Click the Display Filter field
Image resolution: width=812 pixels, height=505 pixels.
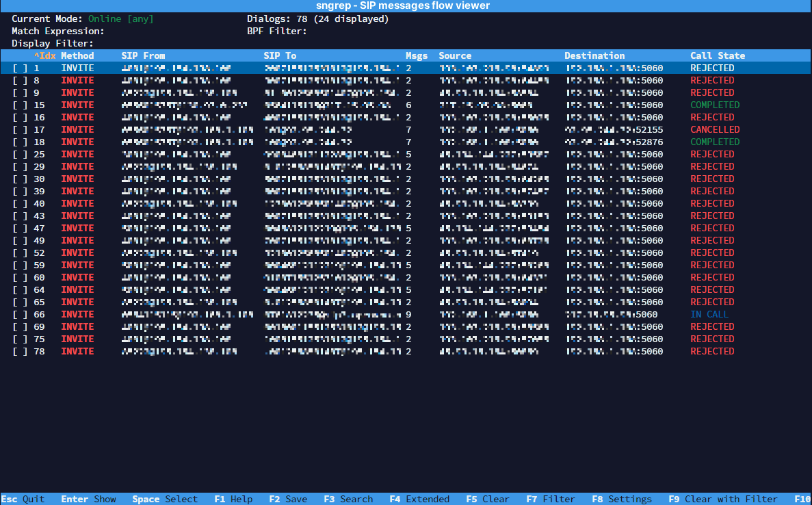click(x=53, y=44)
